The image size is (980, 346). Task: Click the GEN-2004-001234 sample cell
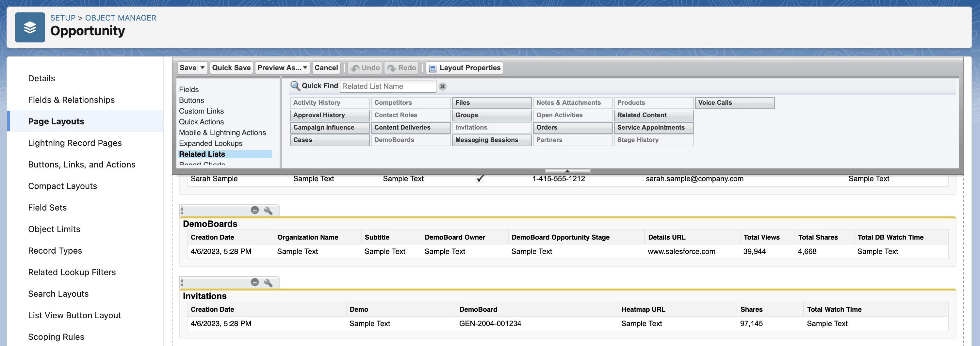tap(490, 323)
